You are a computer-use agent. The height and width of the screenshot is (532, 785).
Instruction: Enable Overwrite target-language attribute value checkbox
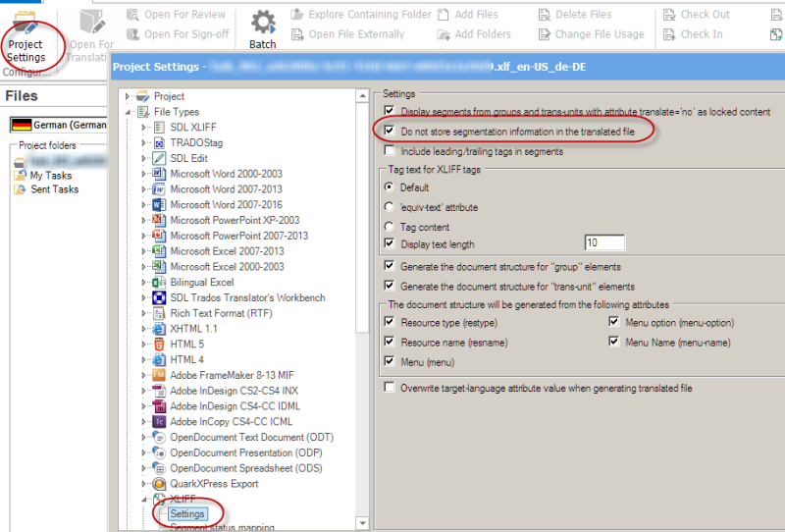point(390,388)
